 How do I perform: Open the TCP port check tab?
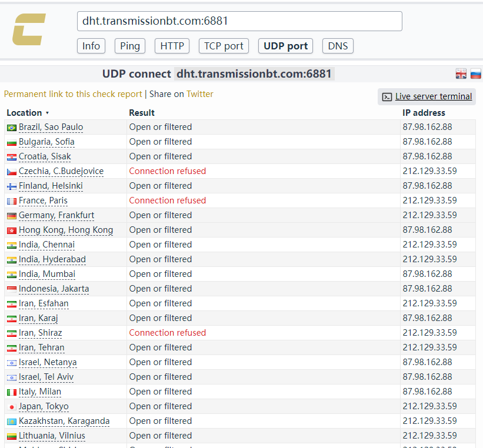tap(224, 46)
